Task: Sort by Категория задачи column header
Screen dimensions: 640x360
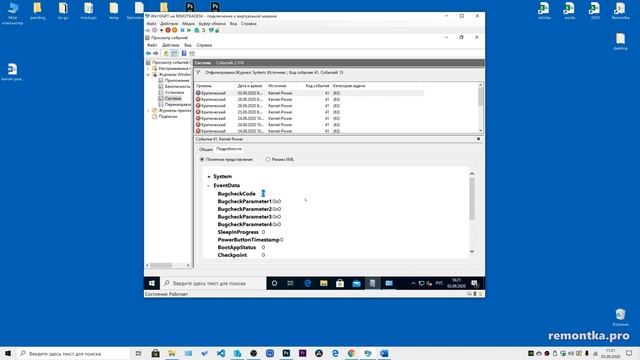Action: [x=349, y=86]
